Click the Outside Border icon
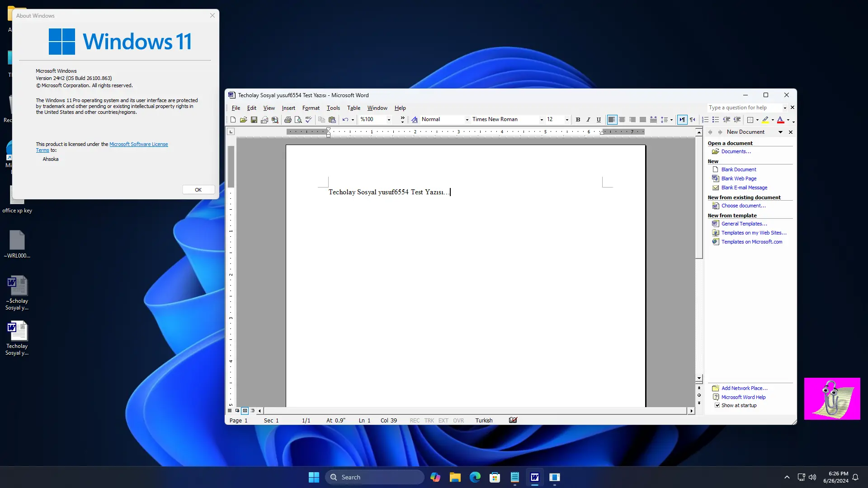This screenshot has width=868, height=488. (750, 120)
